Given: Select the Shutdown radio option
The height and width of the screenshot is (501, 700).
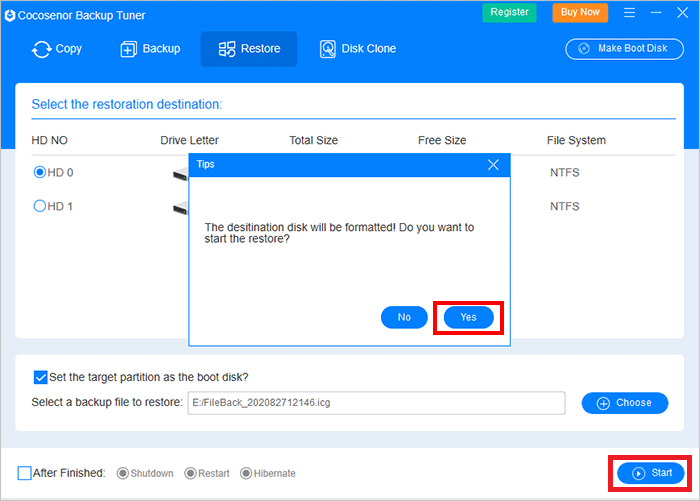Looking at the screenshot, I should [x=123, y=473].
